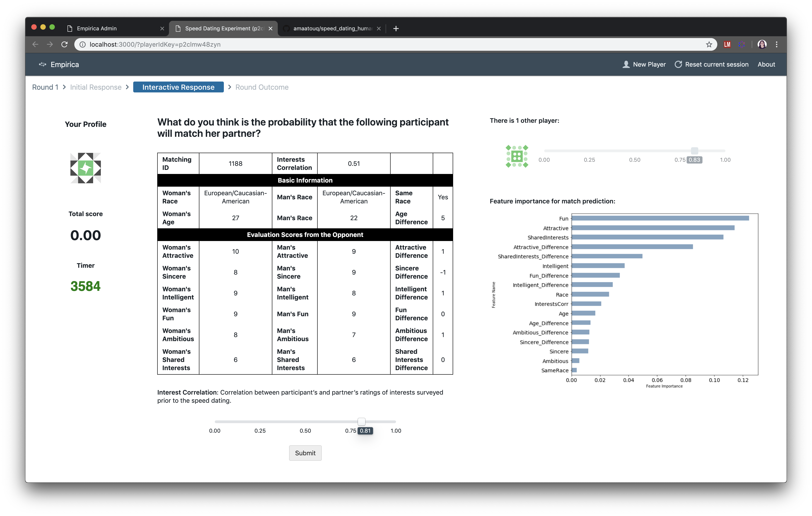This screenshot has width=812, height=516.
Task: Bookmark page with star icon
Action: 709,44
